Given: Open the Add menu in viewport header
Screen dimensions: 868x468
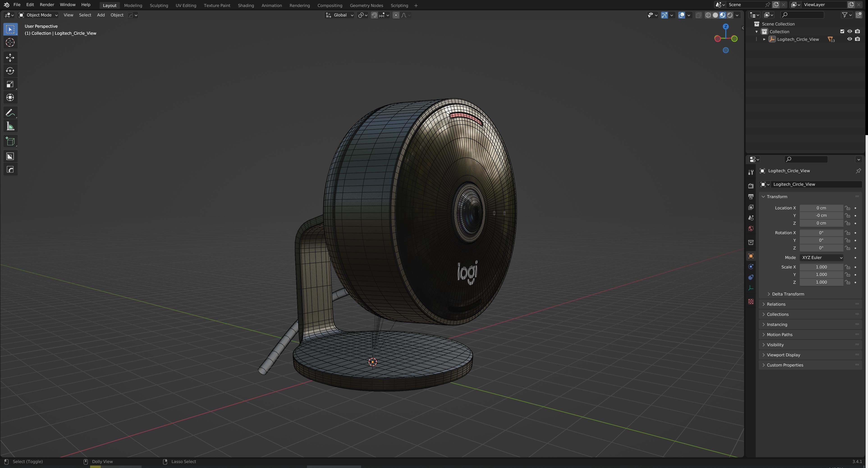Looking at the screenshot, I should (x=101, y=15).
